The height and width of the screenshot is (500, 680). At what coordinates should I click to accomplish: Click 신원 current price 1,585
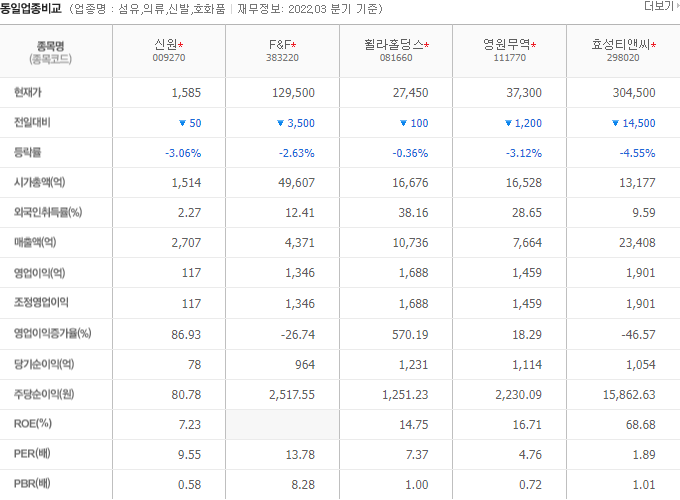tap(186, 93)
